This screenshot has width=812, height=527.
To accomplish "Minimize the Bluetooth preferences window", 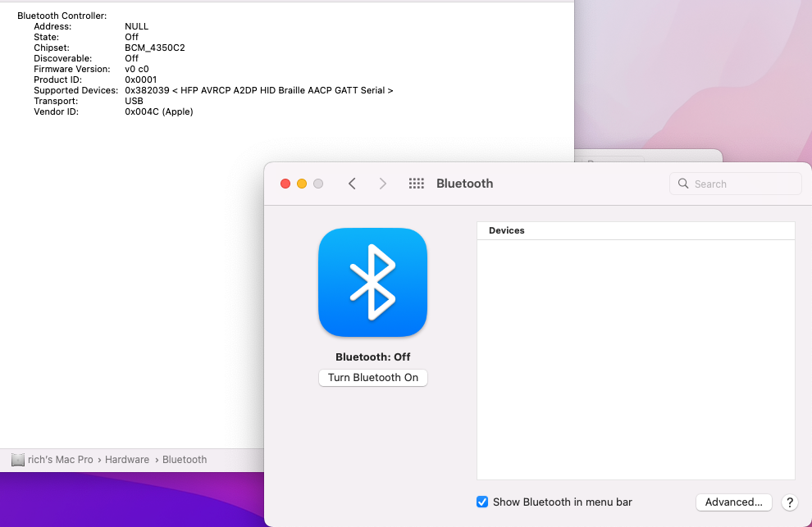I will 302,184.
